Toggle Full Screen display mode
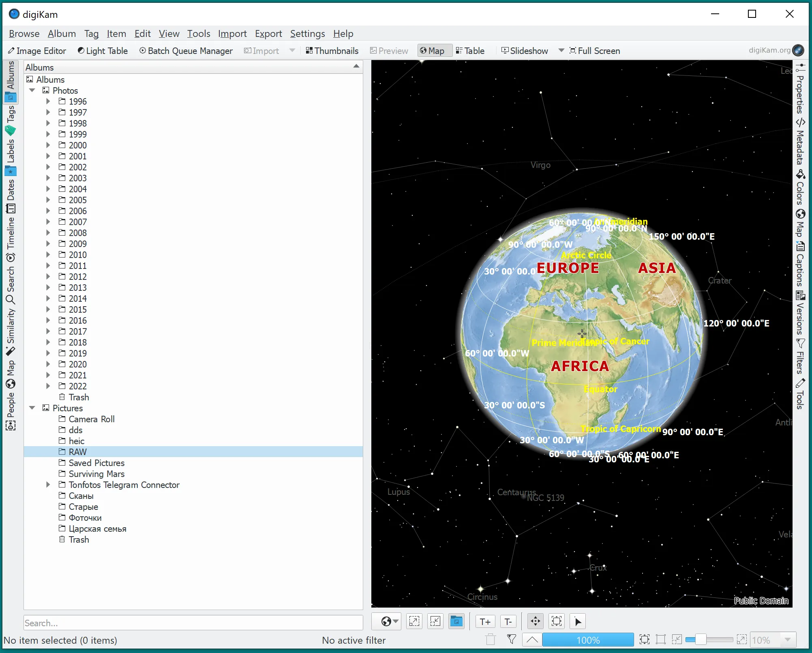 tap(594, 50)
